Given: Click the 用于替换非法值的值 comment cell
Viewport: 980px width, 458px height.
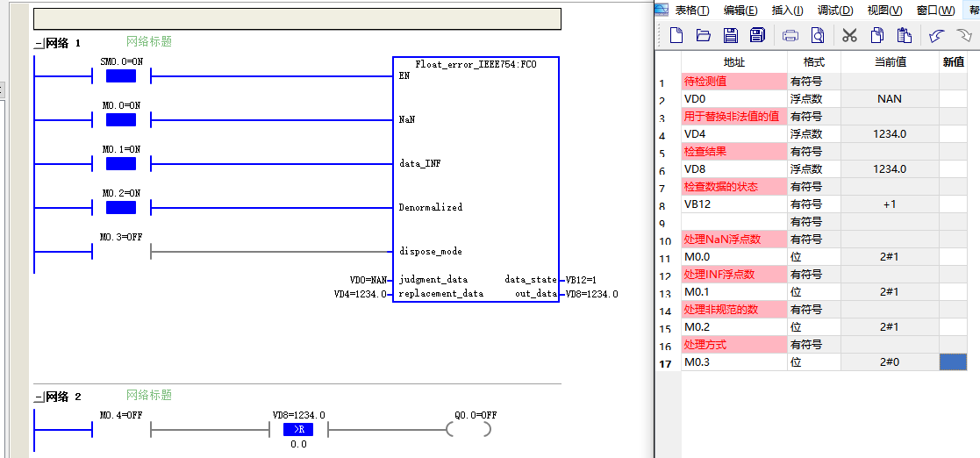Looking at the screenshot, I should pos(734,116).
